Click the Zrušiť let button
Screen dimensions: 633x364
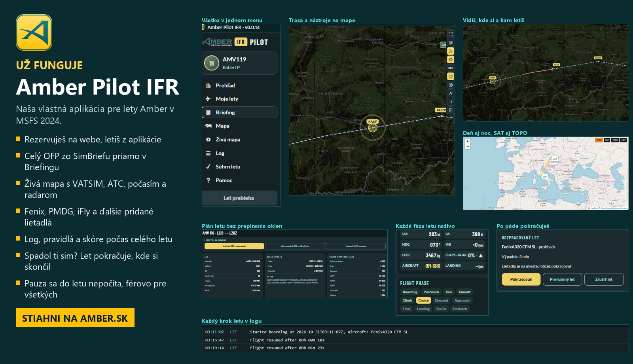(x=604, y=279)
